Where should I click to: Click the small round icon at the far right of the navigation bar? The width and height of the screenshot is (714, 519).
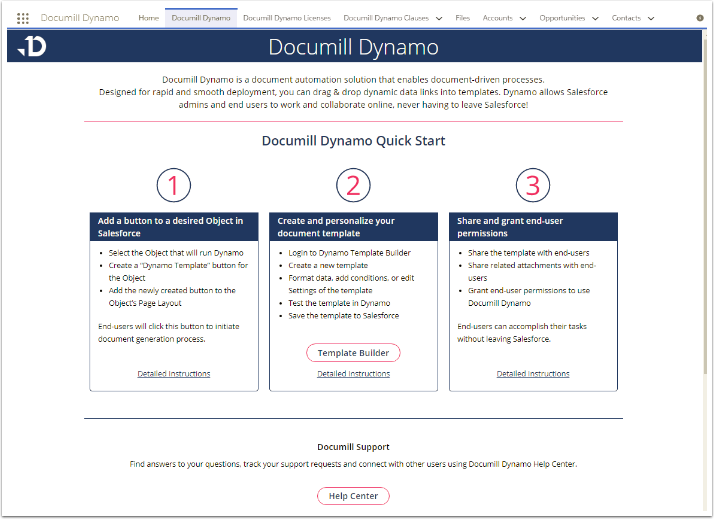coord(700,18)
